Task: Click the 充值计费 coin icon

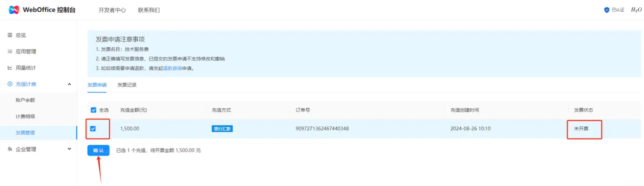Action: [x=10, y=84]
